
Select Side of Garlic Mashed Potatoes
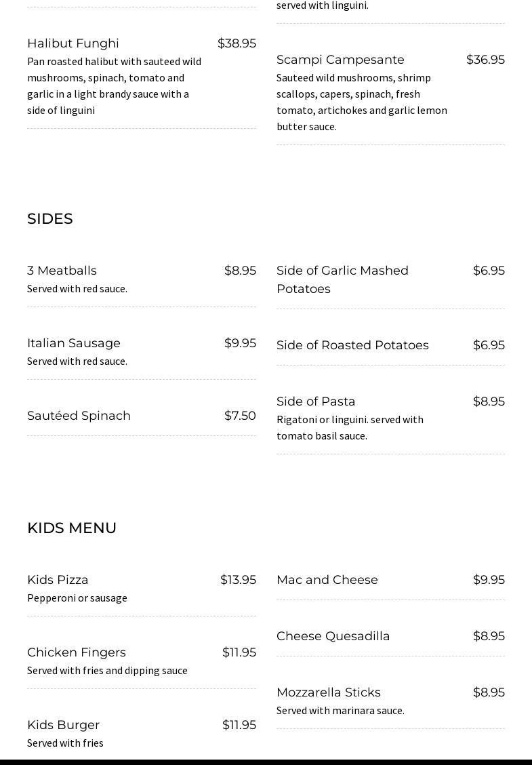pyautogui.click(x=342, y=279)
